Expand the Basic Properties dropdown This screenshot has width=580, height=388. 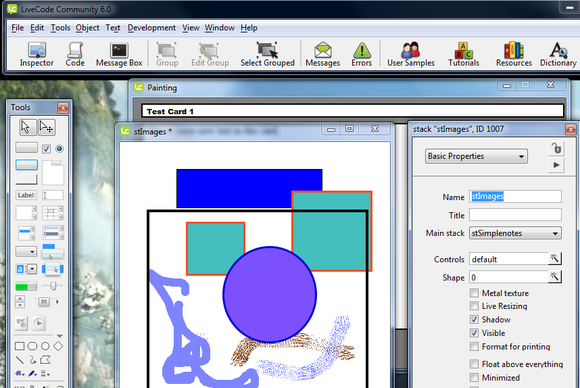[476, 156]
